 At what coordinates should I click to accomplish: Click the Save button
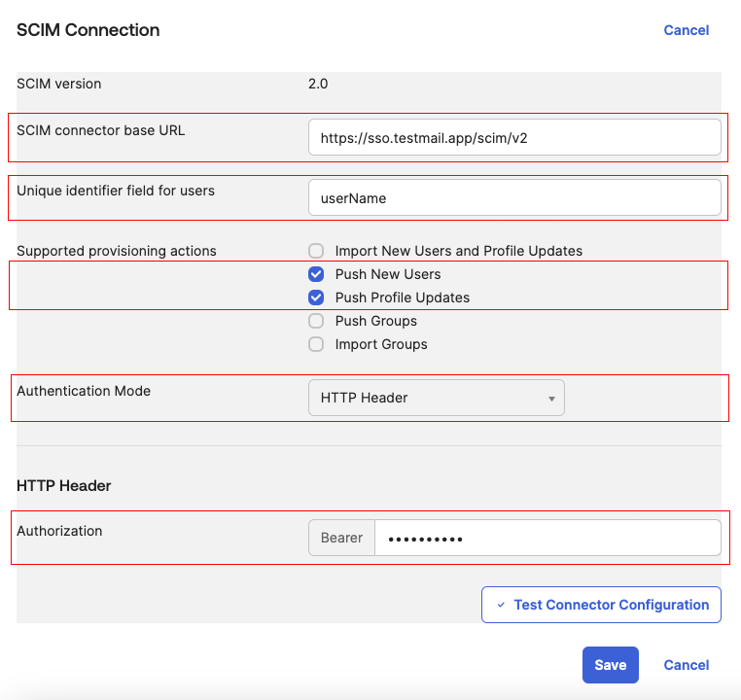coord(610,665)
